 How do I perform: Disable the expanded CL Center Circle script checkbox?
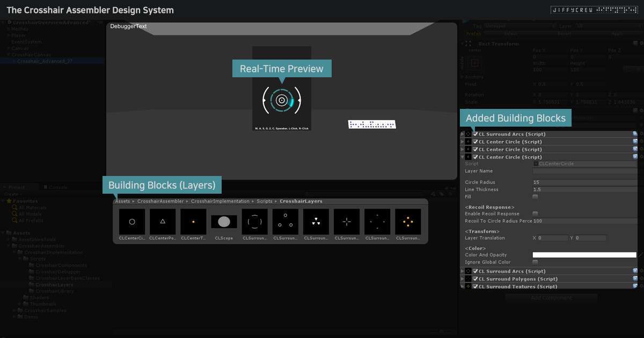coord(475,157)
